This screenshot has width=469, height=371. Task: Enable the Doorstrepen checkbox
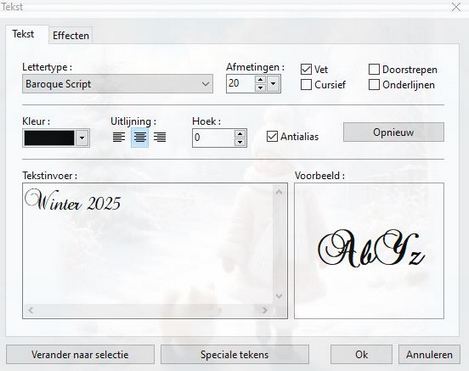374,69
